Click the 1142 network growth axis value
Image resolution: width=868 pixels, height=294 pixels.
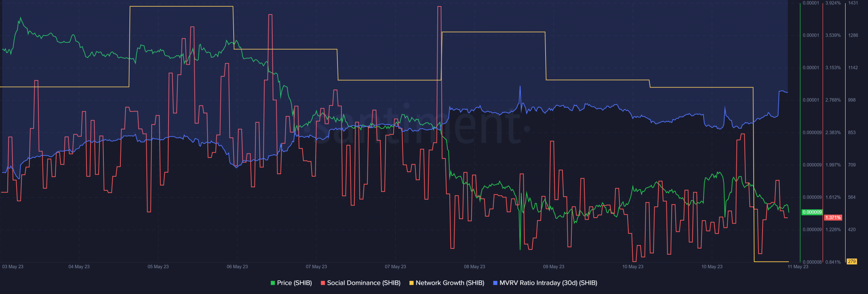click(x=853, y=68)
